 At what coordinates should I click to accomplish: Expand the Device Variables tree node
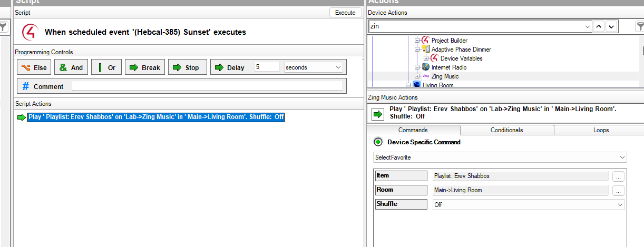[426, 58]
